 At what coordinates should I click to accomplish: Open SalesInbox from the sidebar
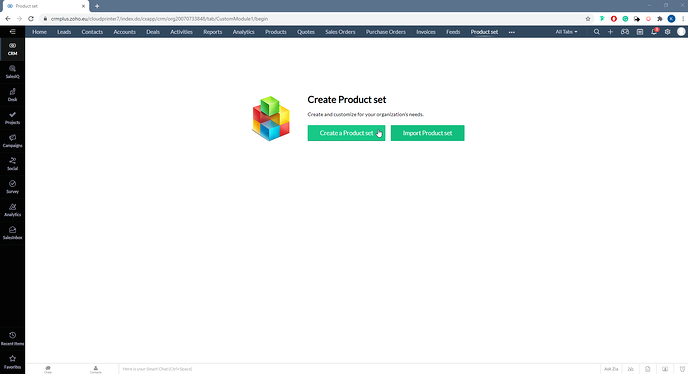coord(12,233)
